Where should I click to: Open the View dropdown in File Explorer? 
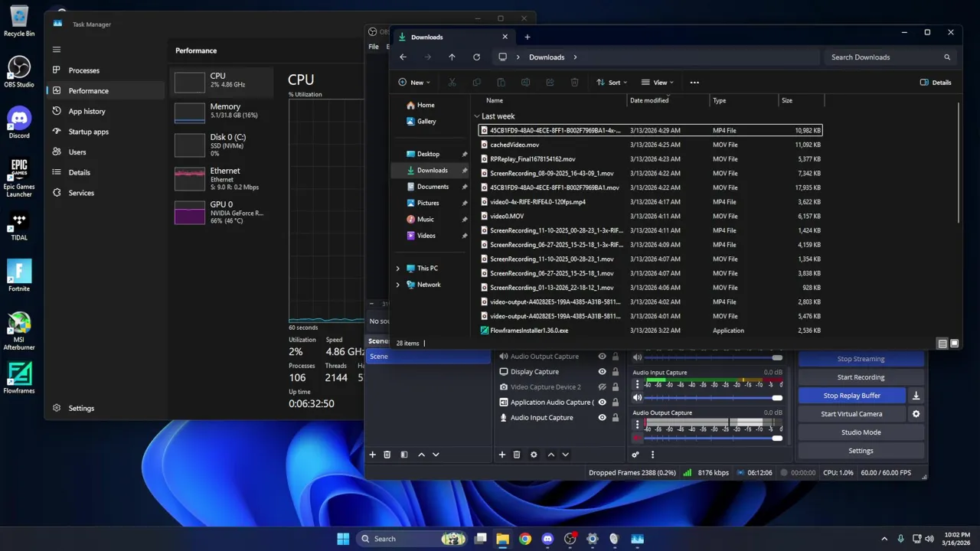(x=658, y=83)
